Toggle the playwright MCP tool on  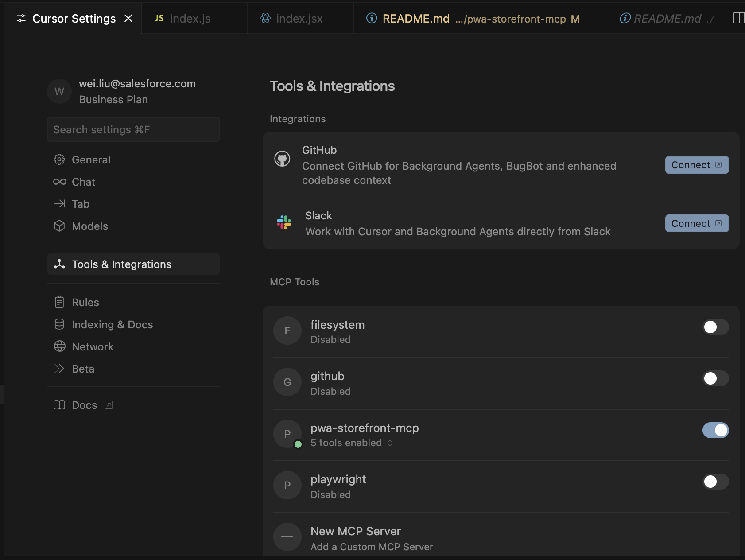click(716, 482)
